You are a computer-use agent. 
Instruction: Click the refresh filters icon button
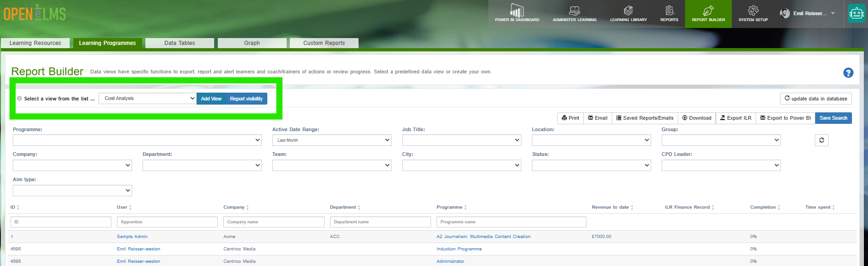pos(821,140)
